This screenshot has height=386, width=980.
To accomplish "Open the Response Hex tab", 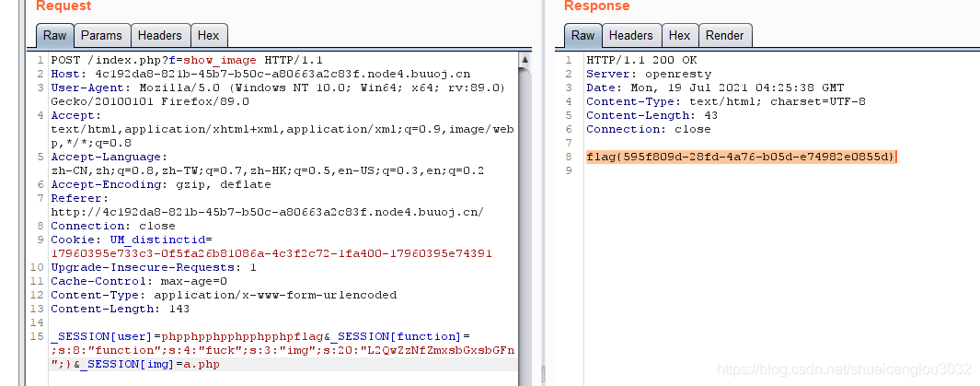I will tap(679, 36).
